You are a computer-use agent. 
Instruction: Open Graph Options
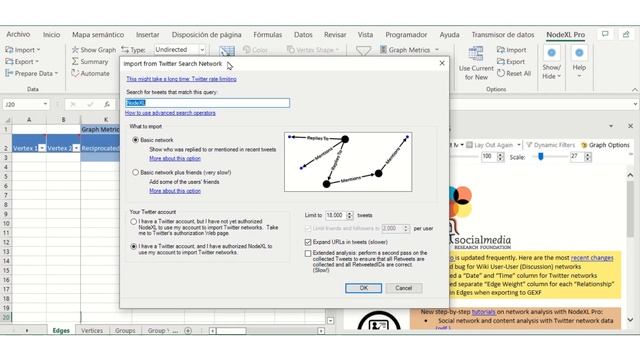(605, 145)
